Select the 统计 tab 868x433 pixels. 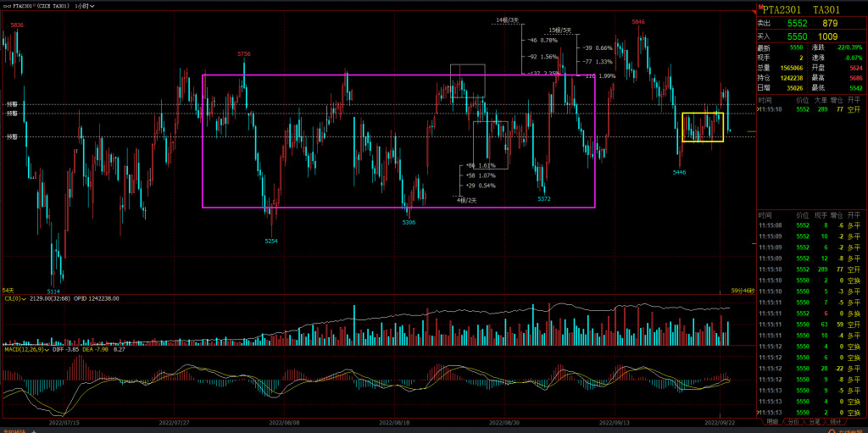[x=835, y=421]
